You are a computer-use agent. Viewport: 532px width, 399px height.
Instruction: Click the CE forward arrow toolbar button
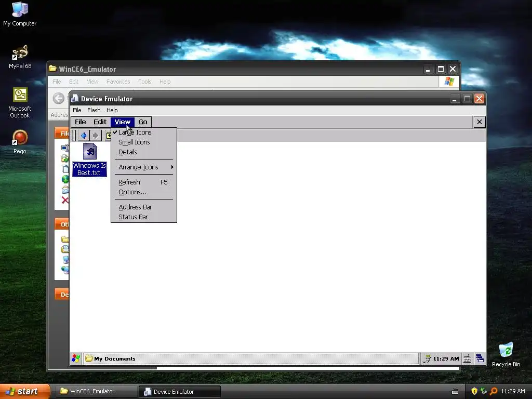tap(96, 136)
